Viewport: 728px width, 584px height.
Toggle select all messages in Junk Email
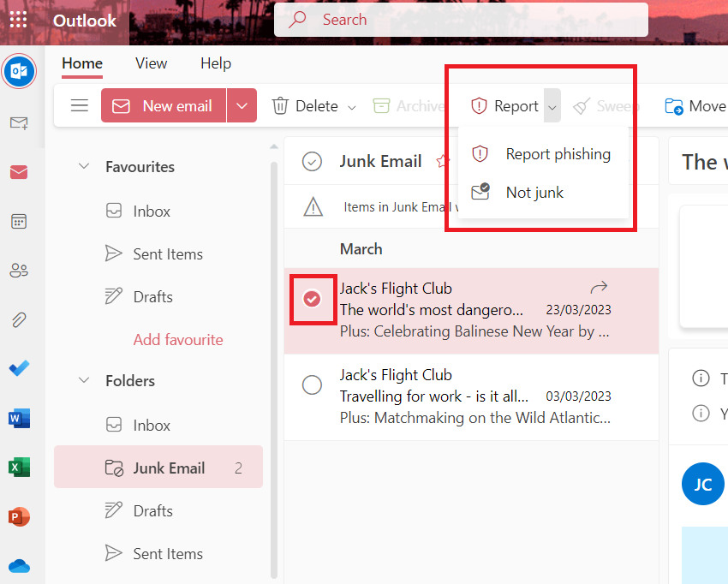(x=313, y=161)
